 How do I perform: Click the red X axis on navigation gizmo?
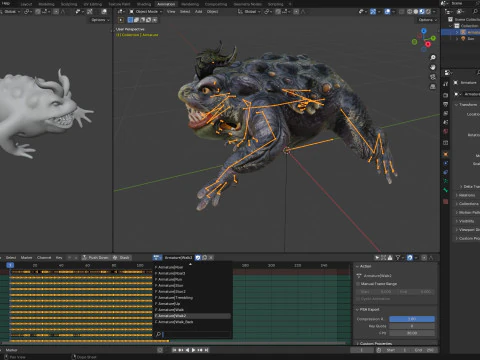pos(428,44)
